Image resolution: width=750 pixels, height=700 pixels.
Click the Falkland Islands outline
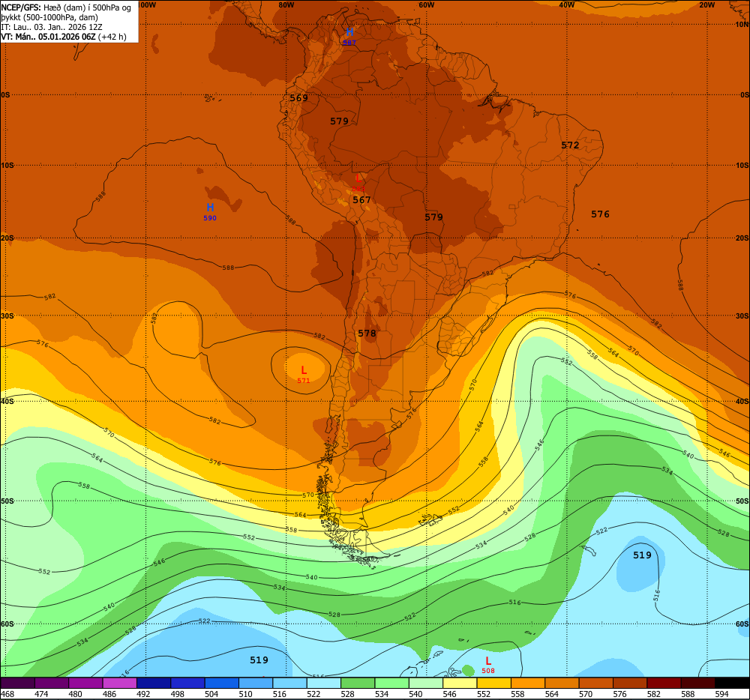tap(430, 519)
